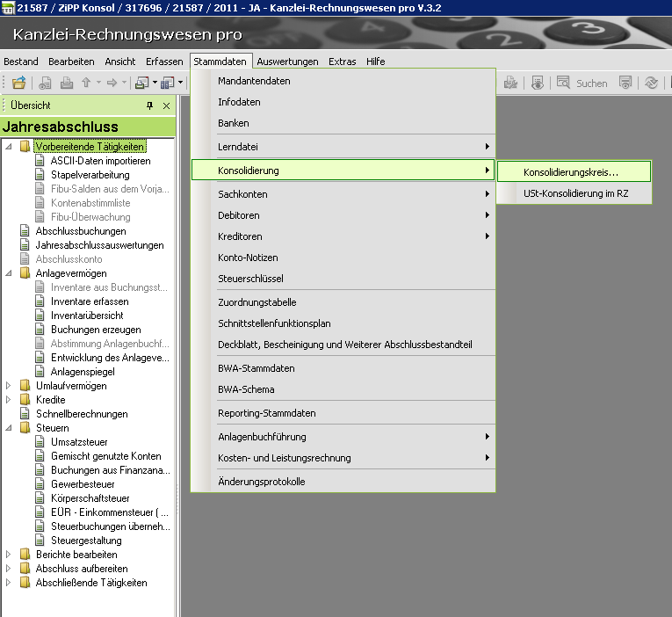
Task: Click the right arrow toolbar icon
Action: click(112, 83)
